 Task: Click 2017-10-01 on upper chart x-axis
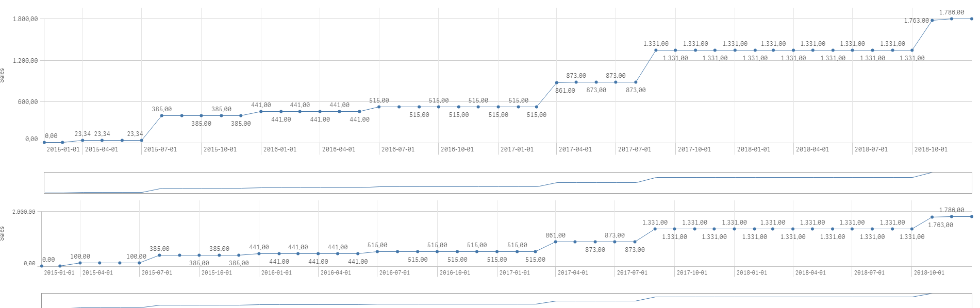(x=694, y=149)
